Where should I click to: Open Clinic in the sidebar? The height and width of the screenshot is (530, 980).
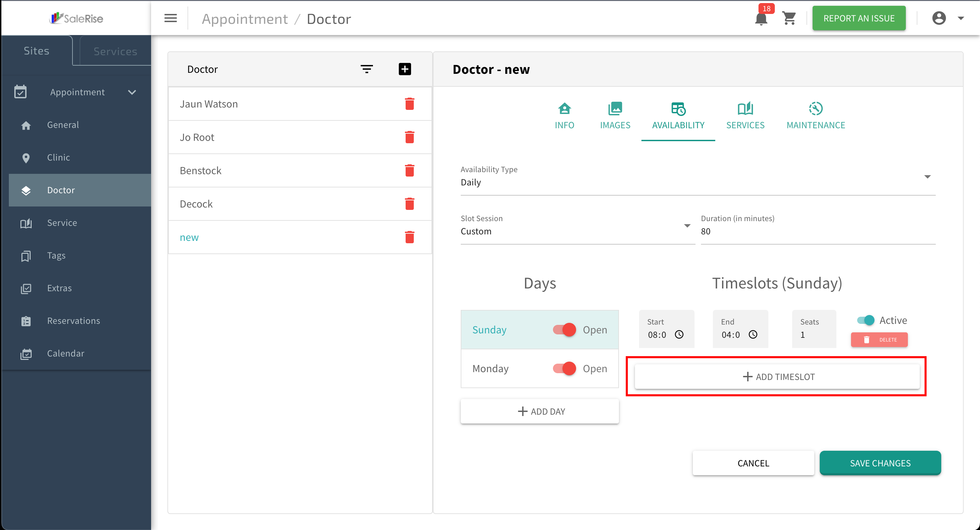[80, 158]
